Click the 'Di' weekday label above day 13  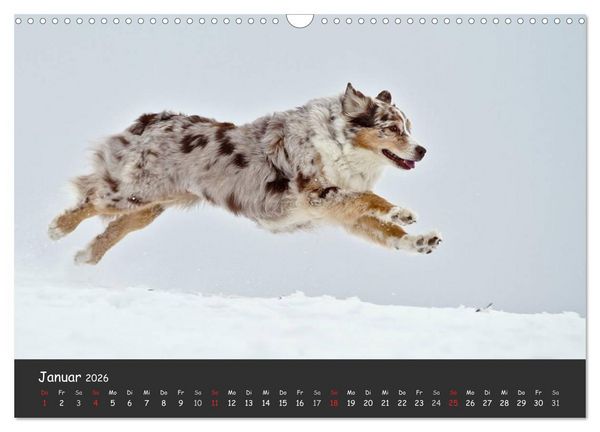[249, 393]
